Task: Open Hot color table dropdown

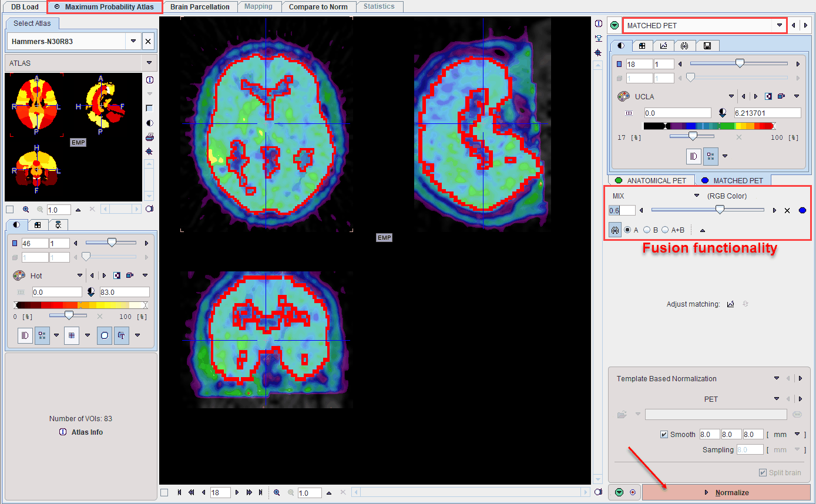Action: [80, 275]
